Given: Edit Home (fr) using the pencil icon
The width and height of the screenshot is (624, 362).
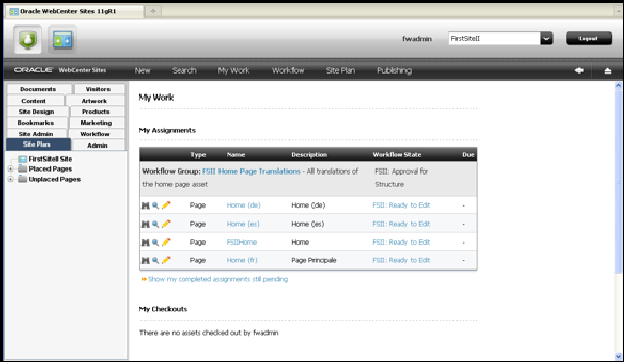Looking at the screenshot, I should click(x=166, y=260).
